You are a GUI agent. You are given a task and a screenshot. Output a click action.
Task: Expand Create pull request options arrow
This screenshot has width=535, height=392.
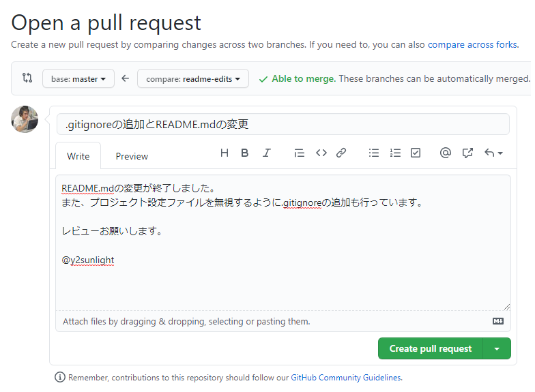tap(497, 348)
